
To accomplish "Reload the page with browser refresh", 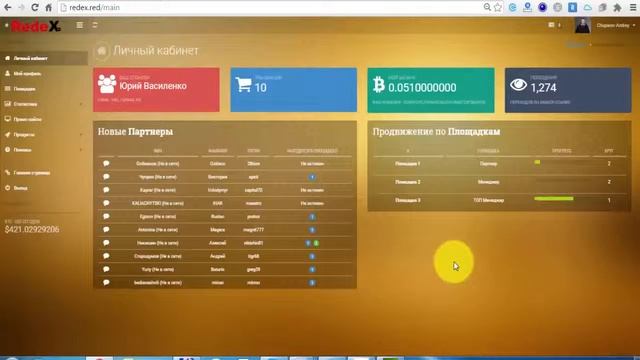I will point(35,7).
